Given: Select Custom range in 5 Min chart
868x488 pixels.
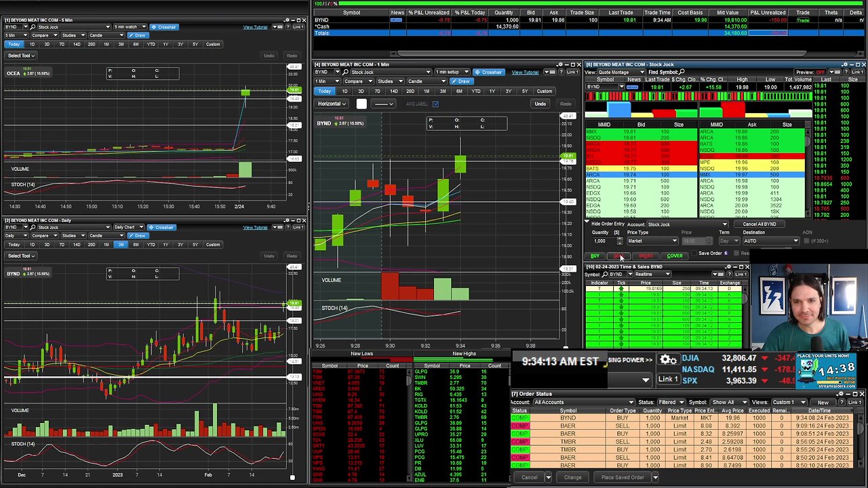Looking at the screenshot, I should (213, 44).
